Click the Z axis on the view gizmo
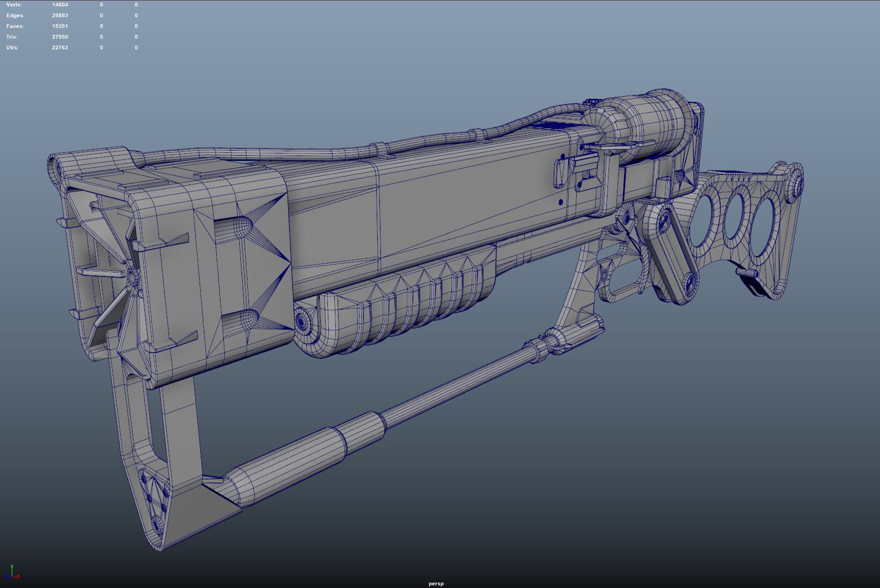This screenshot has width=880, height=588. pyautogui.click(x=6, y=576)
